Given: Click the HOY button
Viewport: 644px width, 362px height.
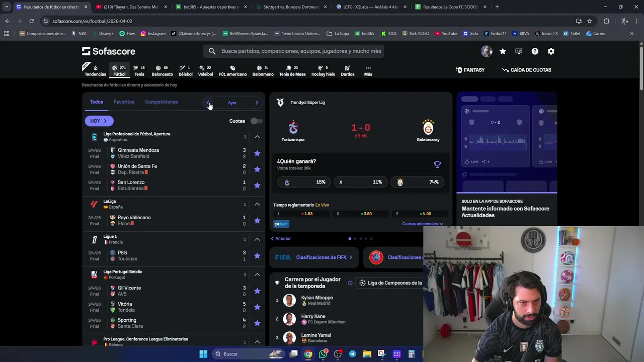Looking at the screenshot, I should 99,121.
